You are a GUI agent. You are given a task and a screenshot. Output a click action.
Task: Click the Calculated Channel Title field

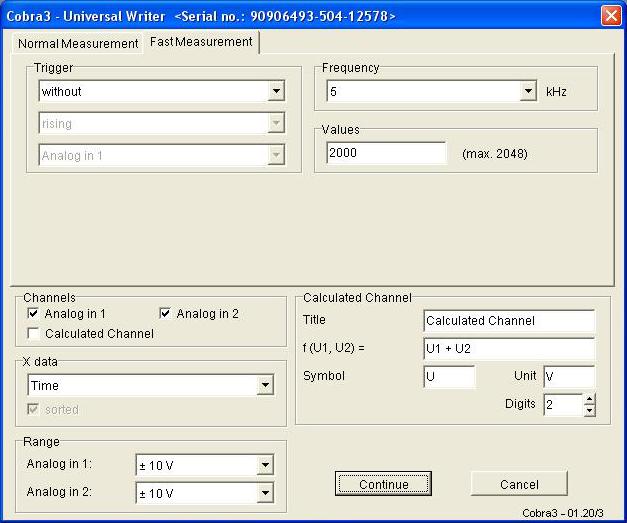509,321
